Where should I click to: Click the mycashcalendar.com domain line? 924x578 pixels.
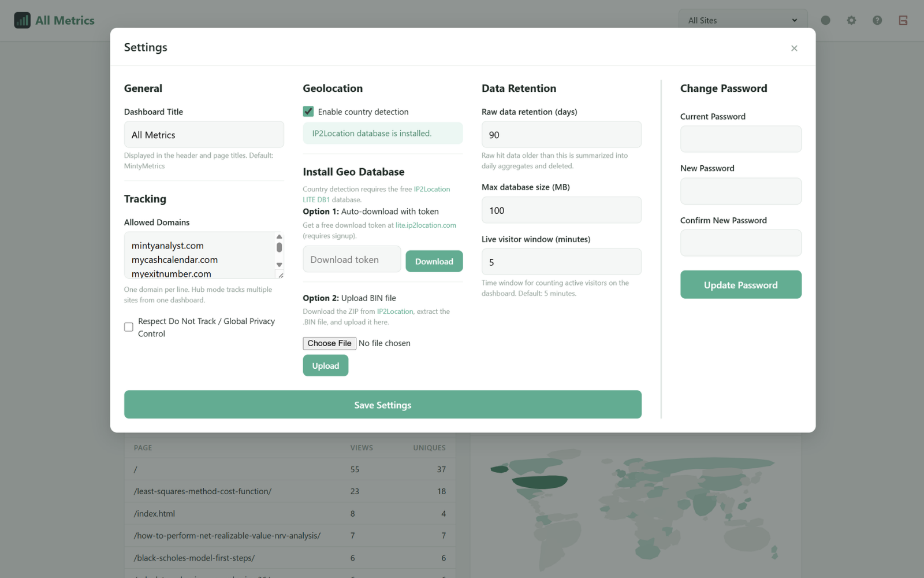point(174,260)
